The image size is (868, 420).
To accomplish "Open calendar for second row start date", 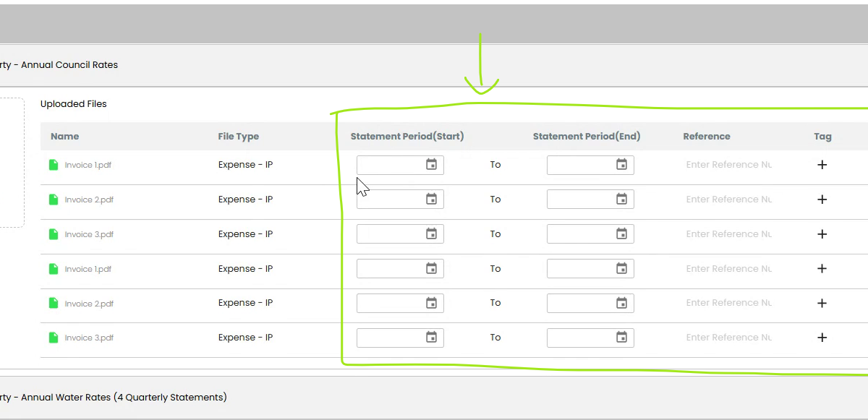I will point(431,200).
